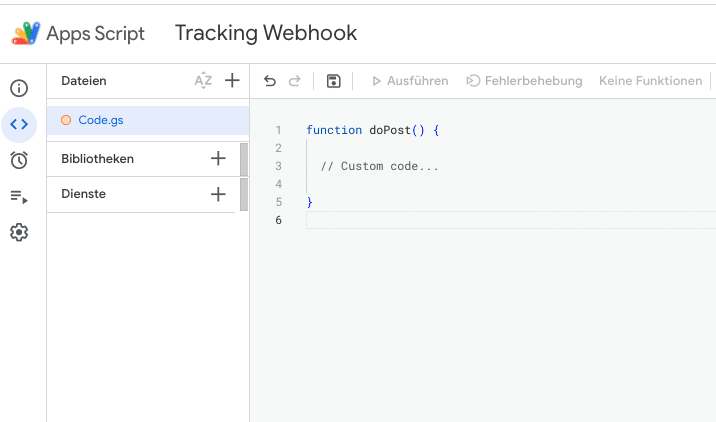Place cursor on function doPost line

click(372, 130)
